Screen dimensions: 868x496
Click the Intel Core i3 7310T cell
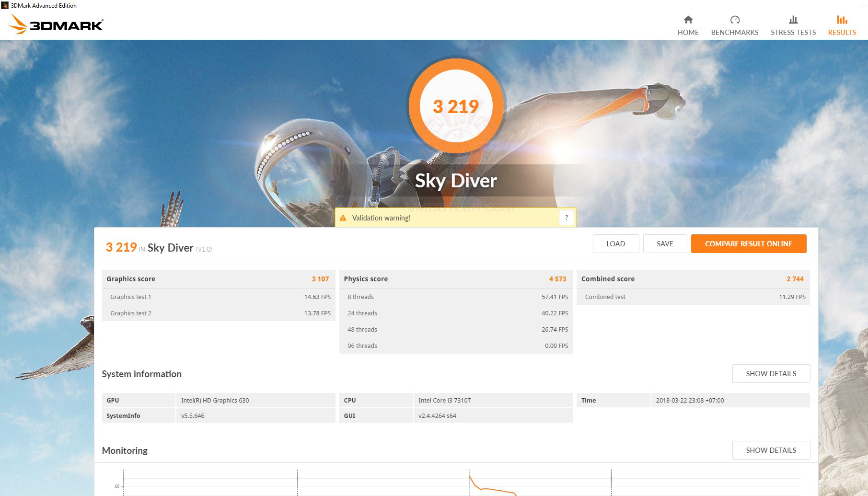pos(493,400)
